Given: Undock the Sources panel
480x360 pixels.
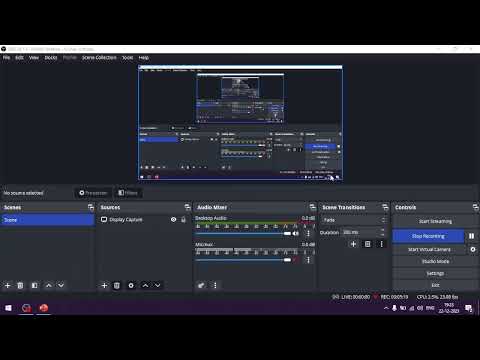Looking at the screenshot, I should [x=187, y=207].
